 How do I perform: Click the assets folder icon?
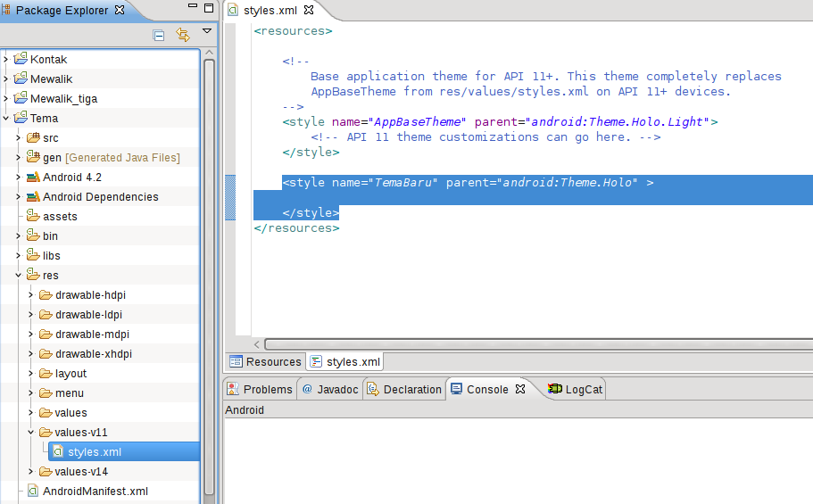33,216
